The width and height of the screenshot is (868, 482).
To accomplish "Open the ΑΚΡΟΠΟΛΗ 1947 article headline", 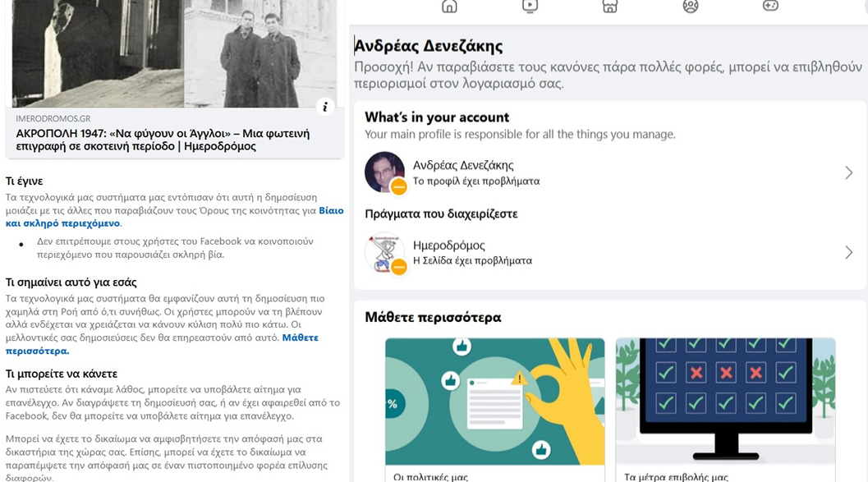I will [x=163, y=140].
